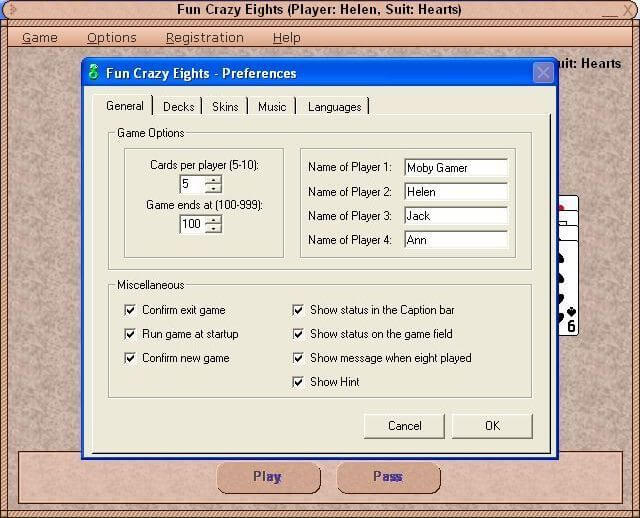Switch to the Decks tab
640x518 pixels.
[178, 107]
